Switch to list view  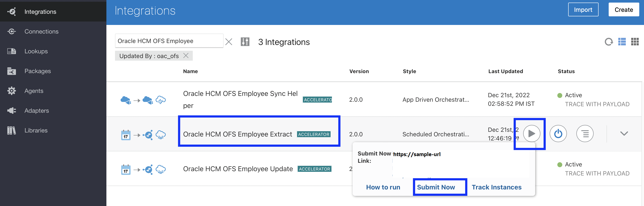[x=622, y=42]
